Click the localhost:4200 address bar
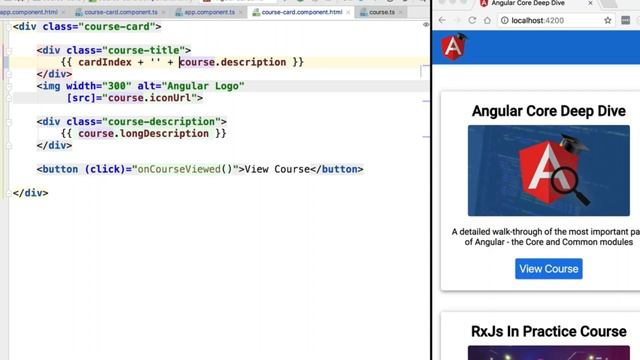The height and width of the screenshot is (360, 640). tap(555, 20)
